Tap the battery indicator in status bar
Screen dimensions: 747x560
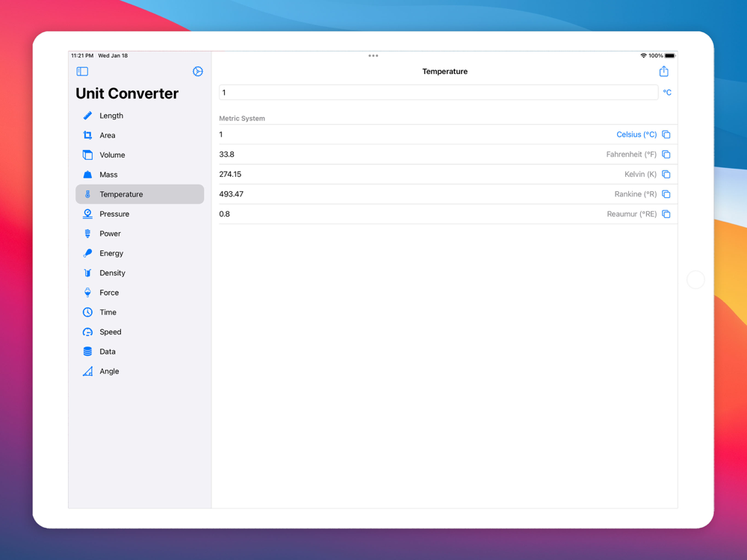[670, 56]
